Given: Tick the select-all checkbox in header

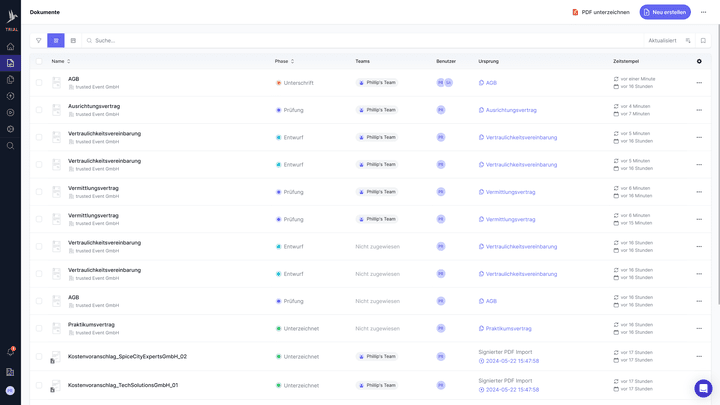Looking at the screenshot, I should [39, 61].
